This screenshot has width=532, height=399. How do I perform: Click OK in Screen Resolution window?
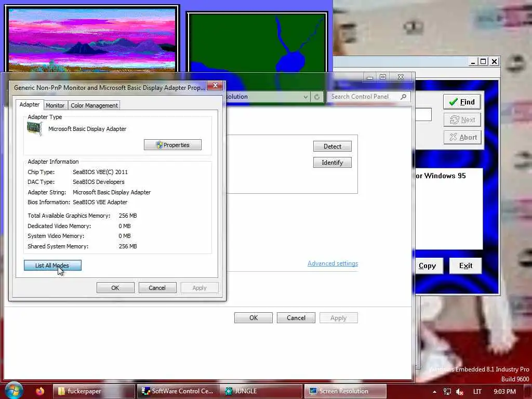[x=254, y=317]
